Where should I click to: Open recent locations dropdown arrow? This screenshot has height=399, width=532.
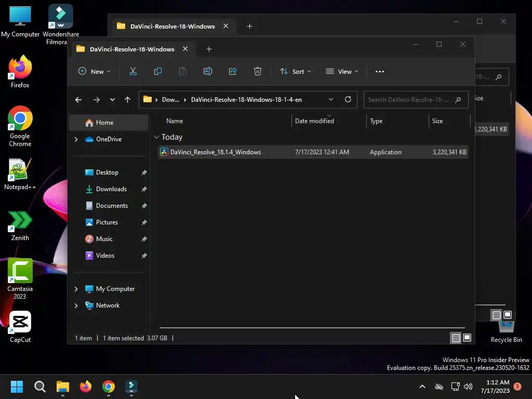point(112,100)
